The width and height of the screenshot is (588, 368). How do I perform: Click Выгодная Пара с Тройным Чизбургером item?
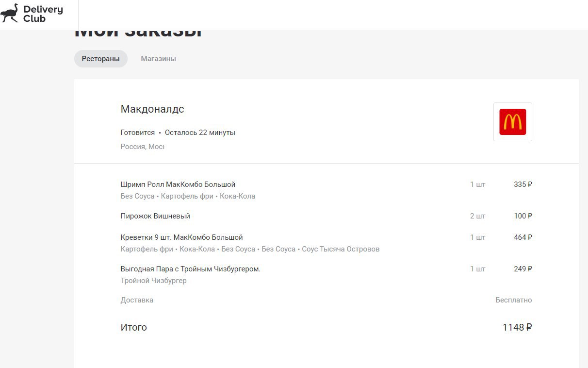191,269
